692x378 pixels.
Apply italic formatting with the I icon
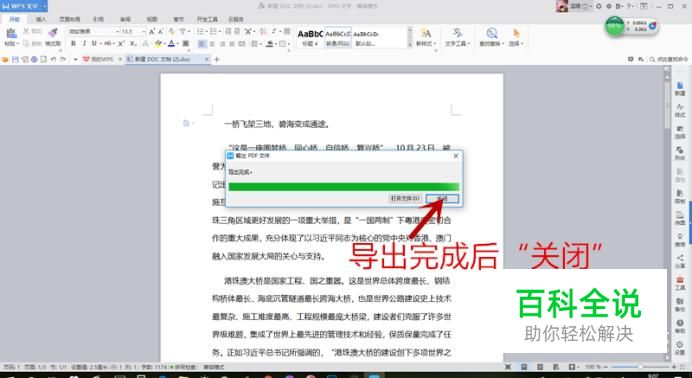[x=84, y=44]
